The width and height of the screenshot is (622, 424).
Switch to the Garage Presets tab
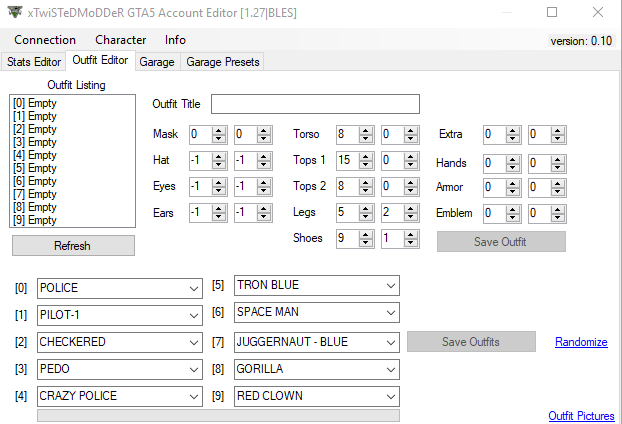click(x=223, y=62)
